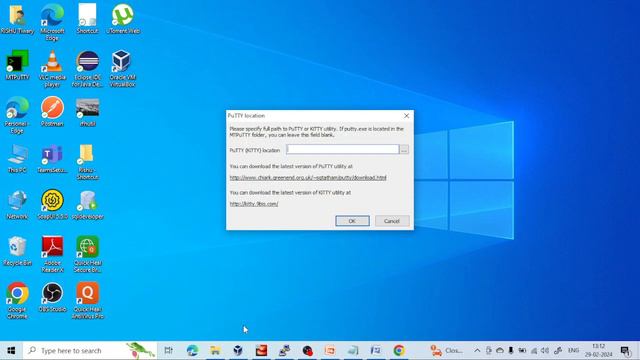The width and height of the screenshot is (640, 360).
Task: Select the sqldeveloper desktop icon
Action: click(87, 204)
